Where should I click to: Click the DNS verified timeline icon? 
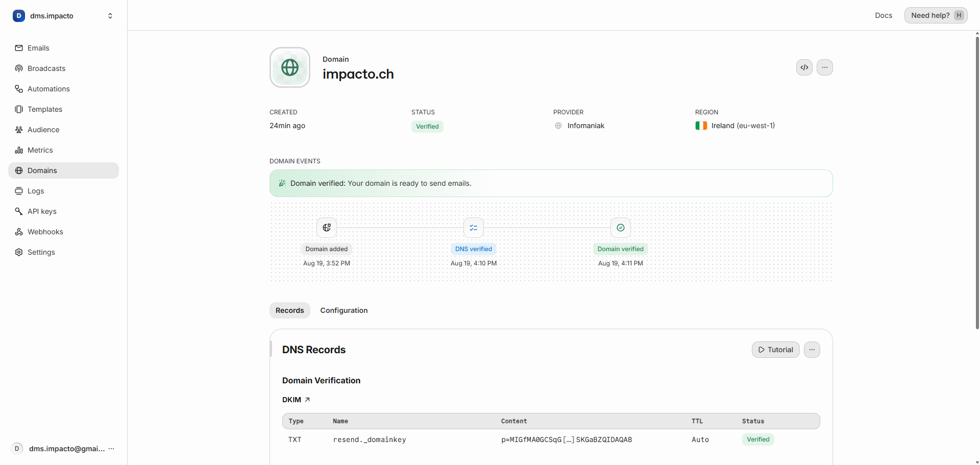(474, 228)
